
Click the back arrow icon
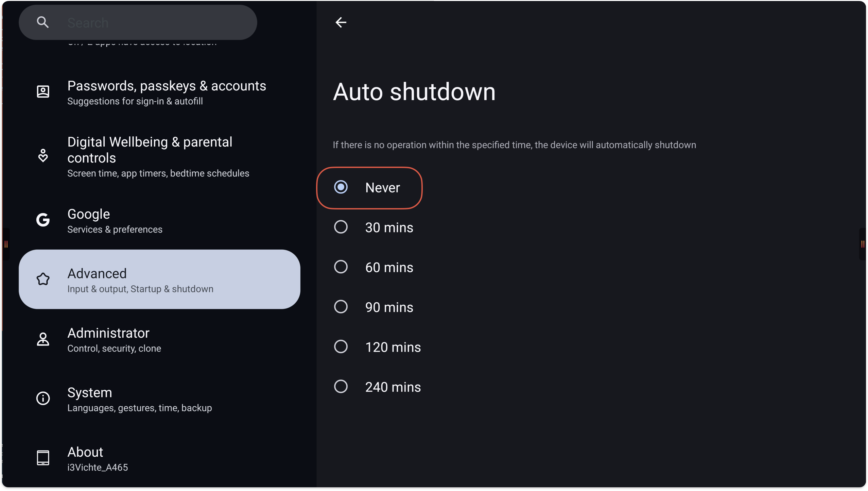[341, 22]
